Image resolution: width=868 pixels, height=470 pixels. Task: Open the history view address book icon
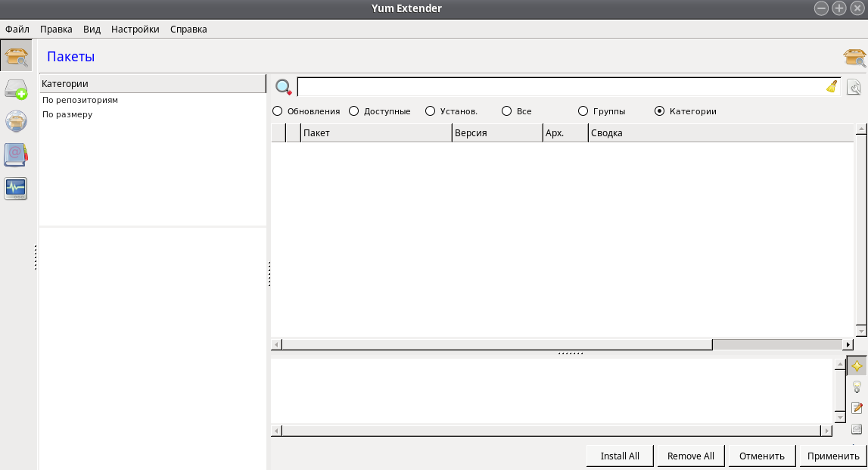[x=16, y=155]
